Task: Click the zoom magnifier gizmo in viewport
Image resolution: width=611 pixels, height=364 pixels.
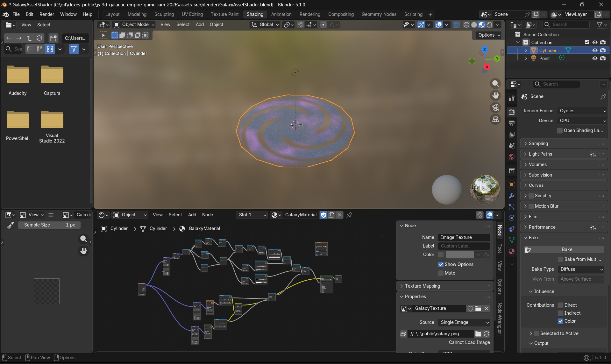Action: point(495,83)
